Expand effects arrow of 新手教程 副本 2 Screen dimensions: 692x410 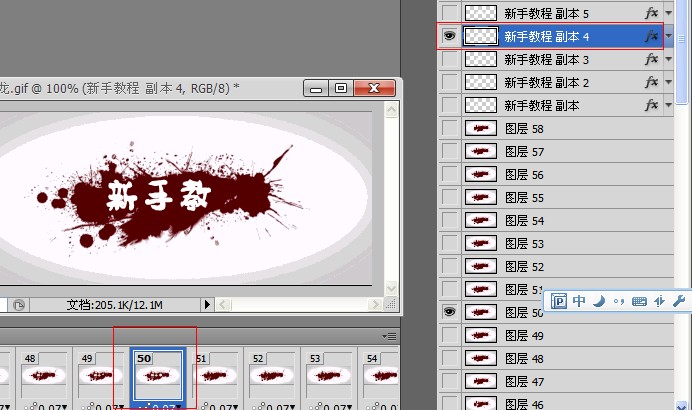click(668, 82)
